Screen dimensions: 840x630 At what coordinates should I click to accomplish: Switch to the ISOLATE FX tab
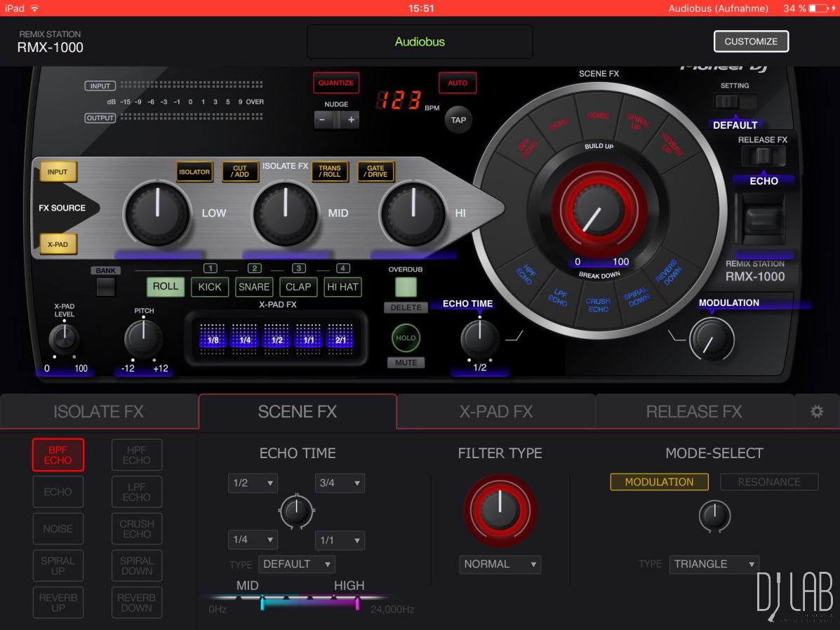[x=99, y=412]
